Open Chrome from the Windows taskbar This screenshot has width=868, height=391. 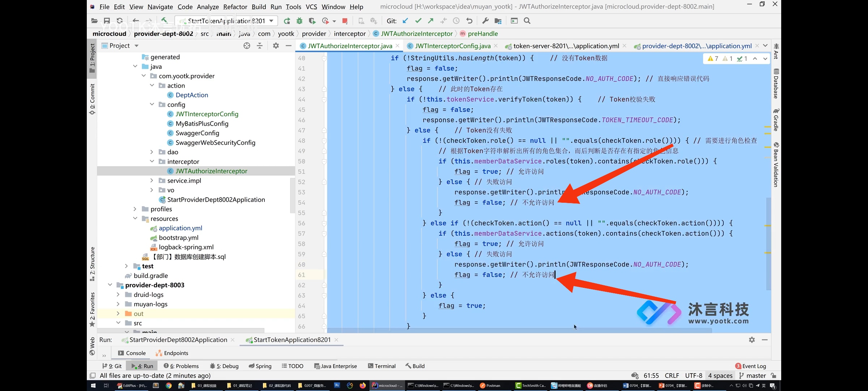(169, 385)
